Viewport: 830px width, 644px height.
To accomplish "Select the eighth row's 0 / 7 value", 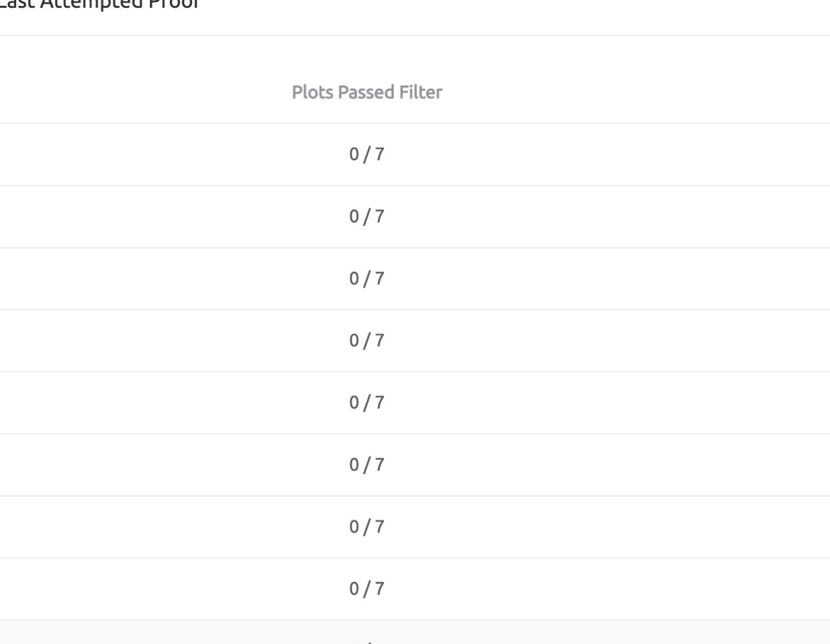I will (367, 589).
